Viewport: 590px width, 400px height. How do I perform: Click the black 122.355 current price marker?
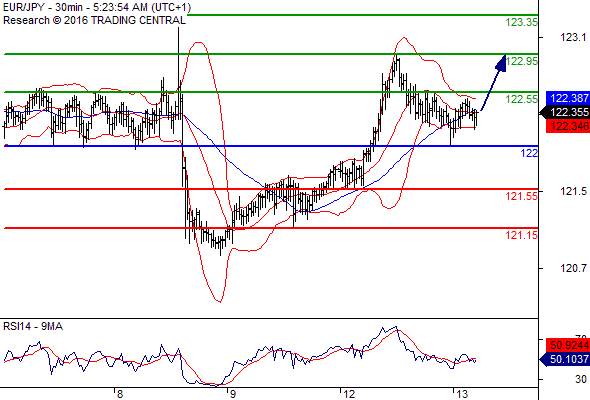pyautogui.click(x=565, y=112)
